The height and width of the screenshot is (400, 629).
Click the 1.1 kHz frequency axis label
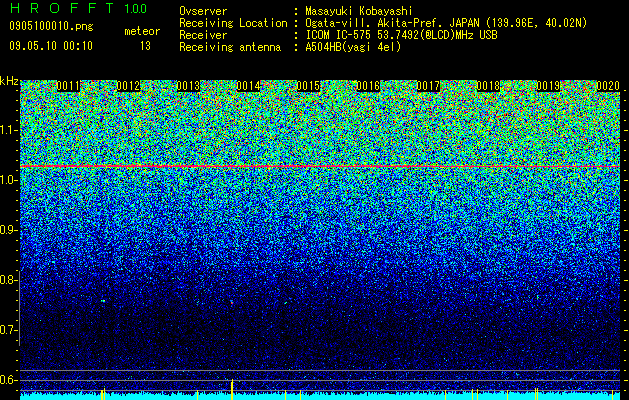pos(8,130)
